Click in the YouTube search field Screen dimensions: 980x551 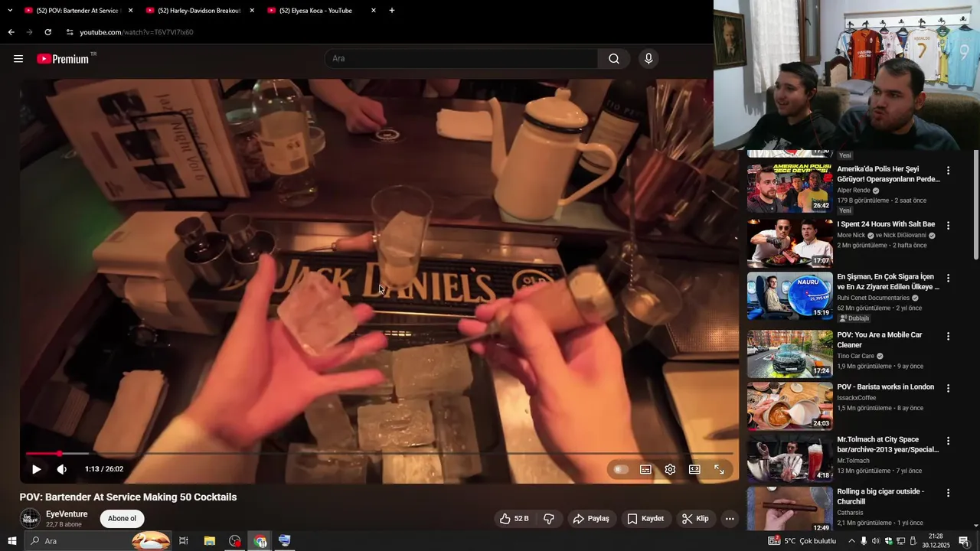tap(462, 59)
